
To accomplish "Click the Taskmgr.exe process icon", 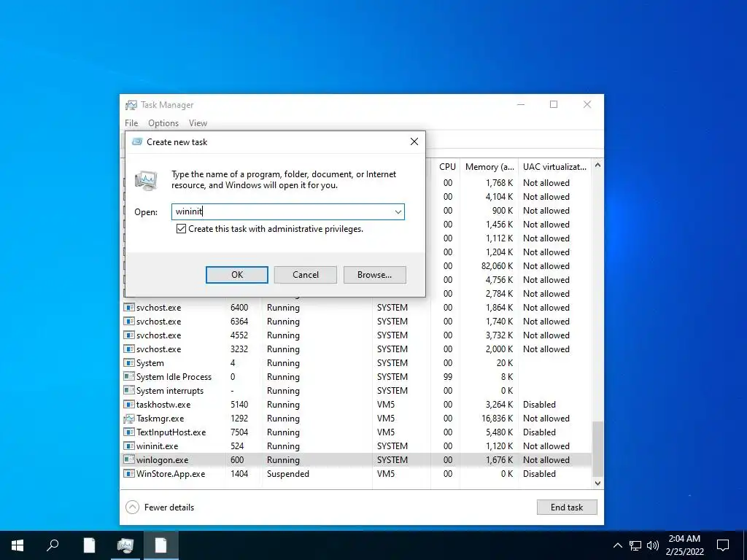I will click(128, 419).
